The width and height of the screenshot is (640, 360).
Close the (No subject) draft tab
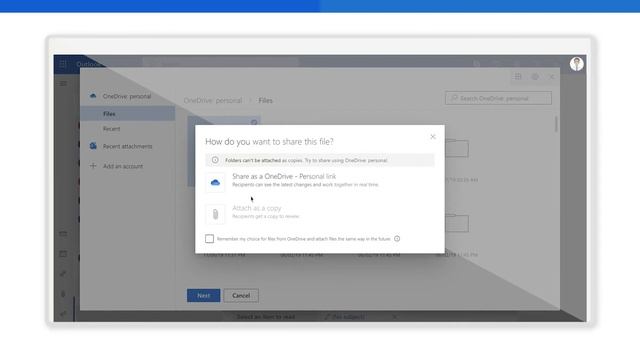pos(394,317)
